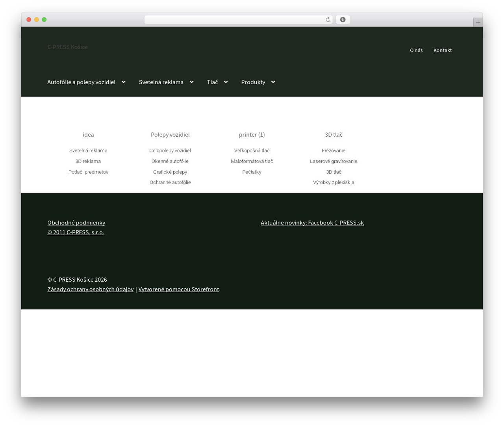Open the Maloformátová tlač link
The height and width of the screenshot is (427, 504).
[x=252, y=161]
